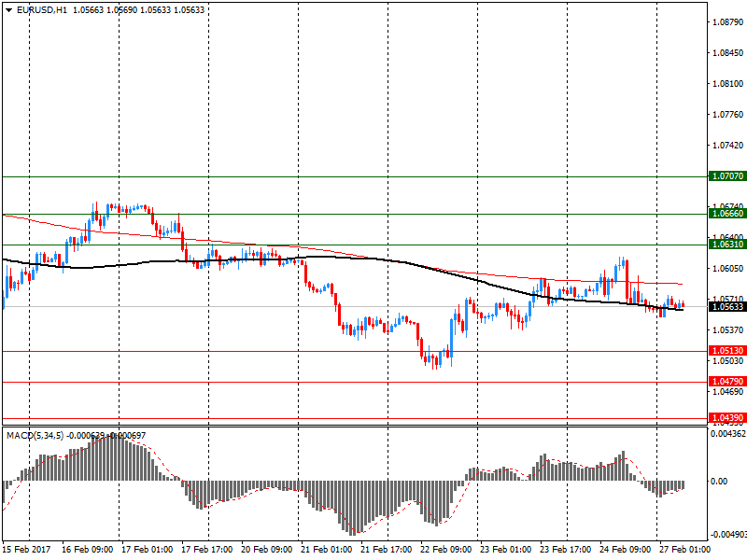Click time axis label 24 Feb 09:00

tap(625, 550)
